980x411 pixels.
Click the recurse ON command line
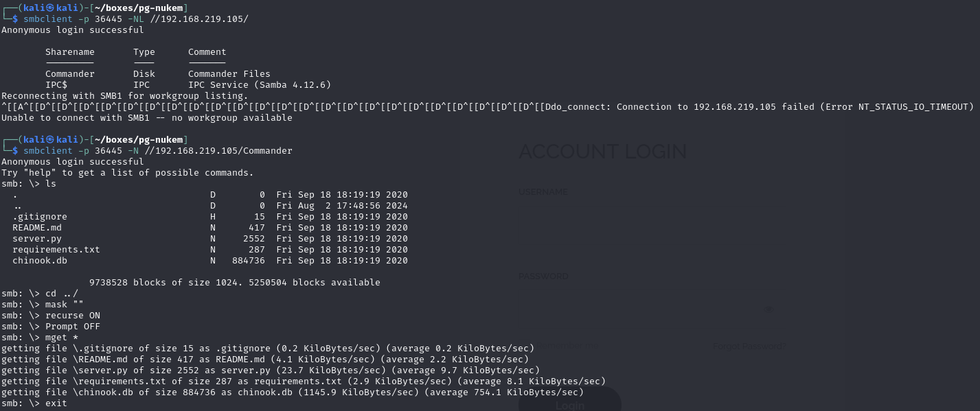(73, 316)
